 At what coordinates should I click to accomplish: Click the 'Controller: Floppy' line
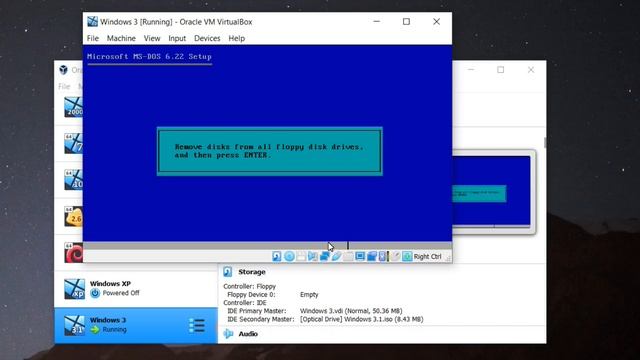(249, 287)
